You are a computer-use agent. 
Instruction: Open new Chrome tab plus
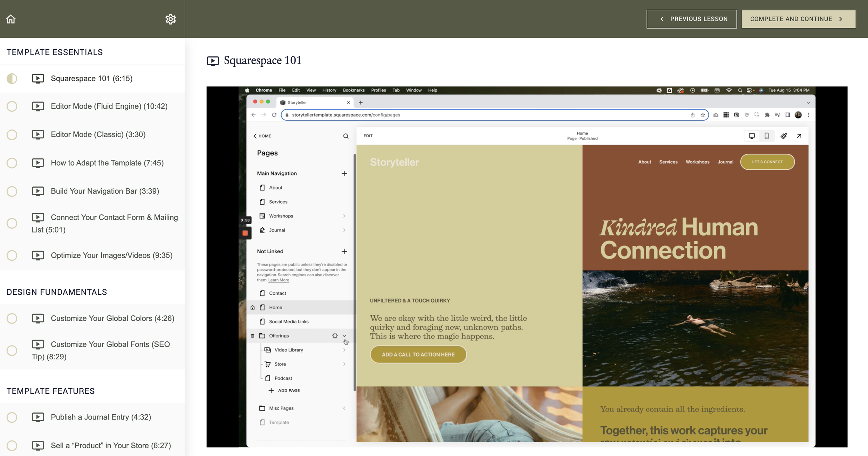(x=361, y=103)
